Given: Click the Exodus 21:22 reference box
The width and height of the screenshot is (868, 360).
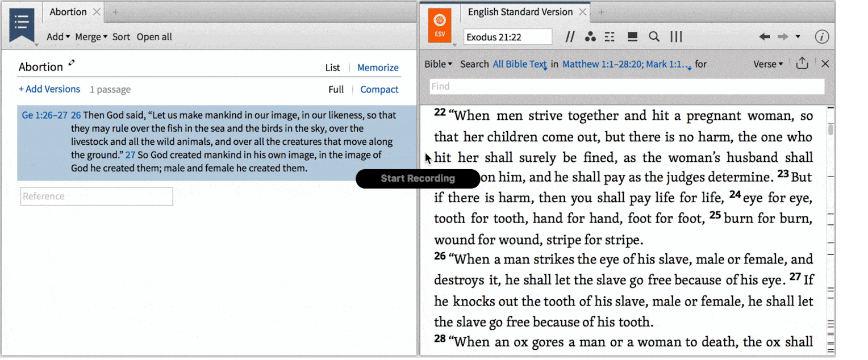Looking at the screenshot, I should tap(508, 37).
